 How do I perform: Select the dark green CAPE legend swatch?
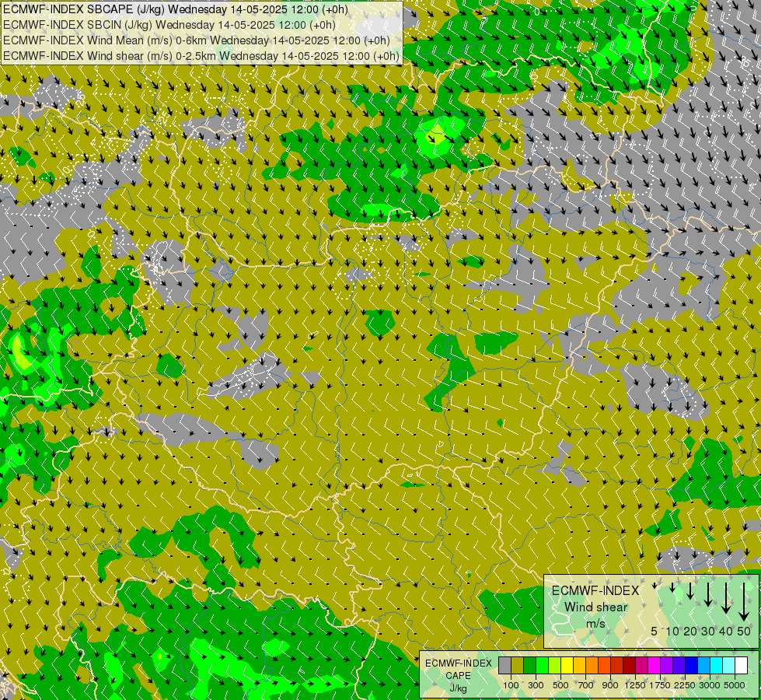coord(530,666)
